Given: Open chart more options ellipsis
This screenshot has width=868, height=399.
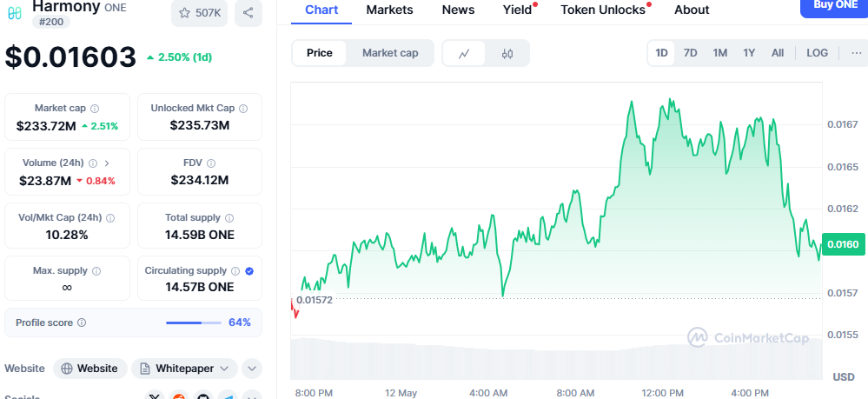Looking at the screenshot, I should coord(857,53).
